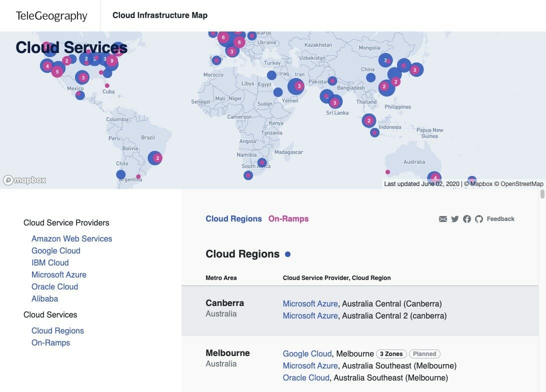Click the blue marker near Chile

121,174
